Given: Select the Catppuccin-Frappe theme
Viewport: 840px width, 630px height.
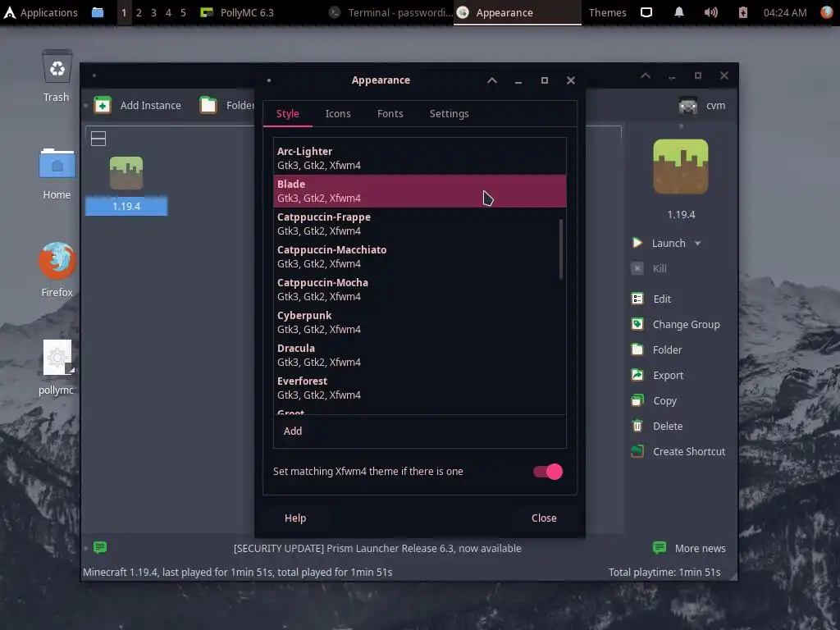Looking at the screenshot, I should pyautogui.click(x=419, y=224).
